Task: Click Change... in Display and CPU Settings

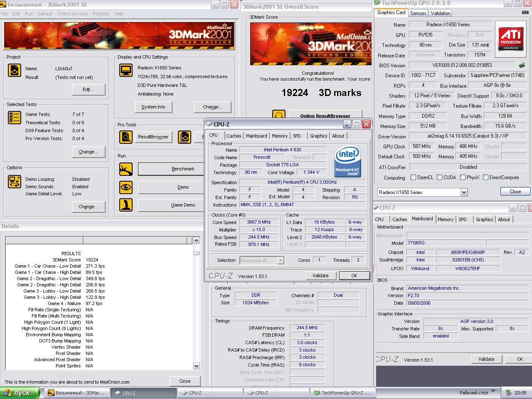Action: 212,107
